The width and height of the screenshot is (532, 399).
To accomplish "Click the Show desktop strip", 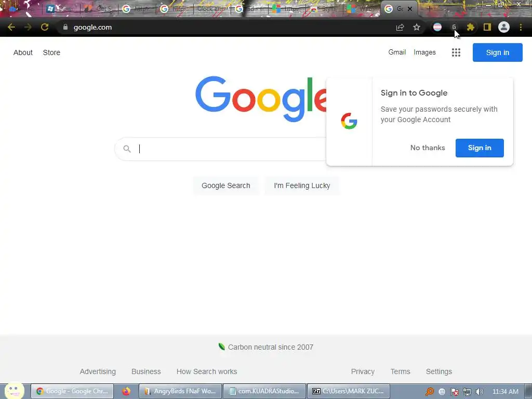I will [528, 391].
